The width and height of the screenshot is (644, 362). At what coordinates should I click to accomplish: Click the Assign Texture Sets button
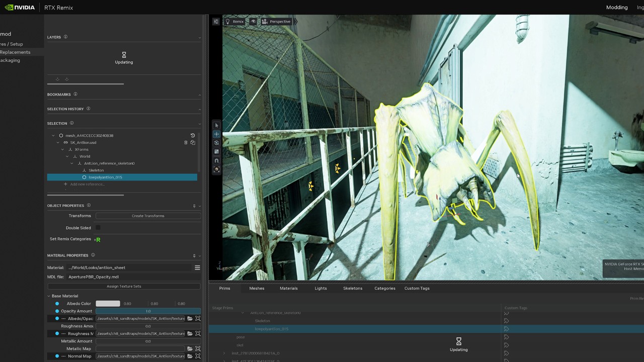124,286
